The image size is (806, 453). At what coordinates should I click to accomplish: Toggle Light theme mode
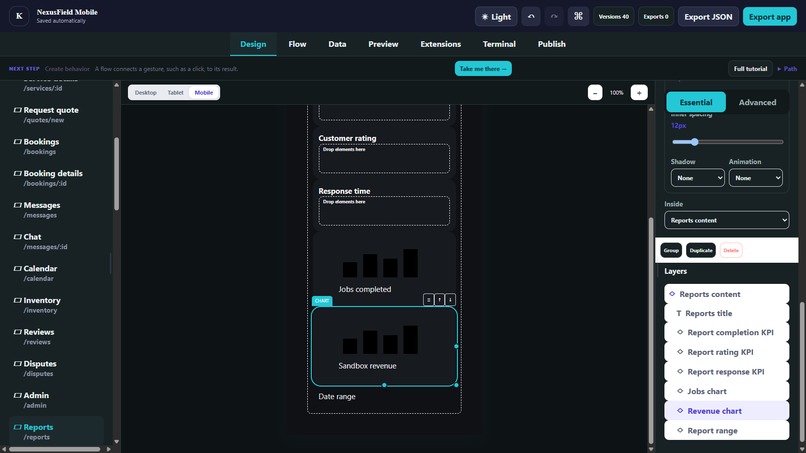click(x=496, y=16)
